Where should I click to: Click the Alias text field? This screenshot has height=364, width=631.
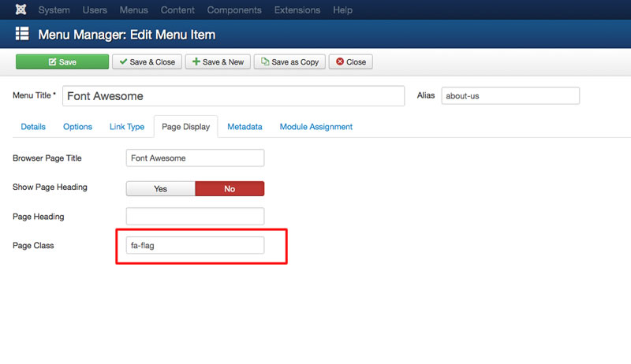click(510, 96)
